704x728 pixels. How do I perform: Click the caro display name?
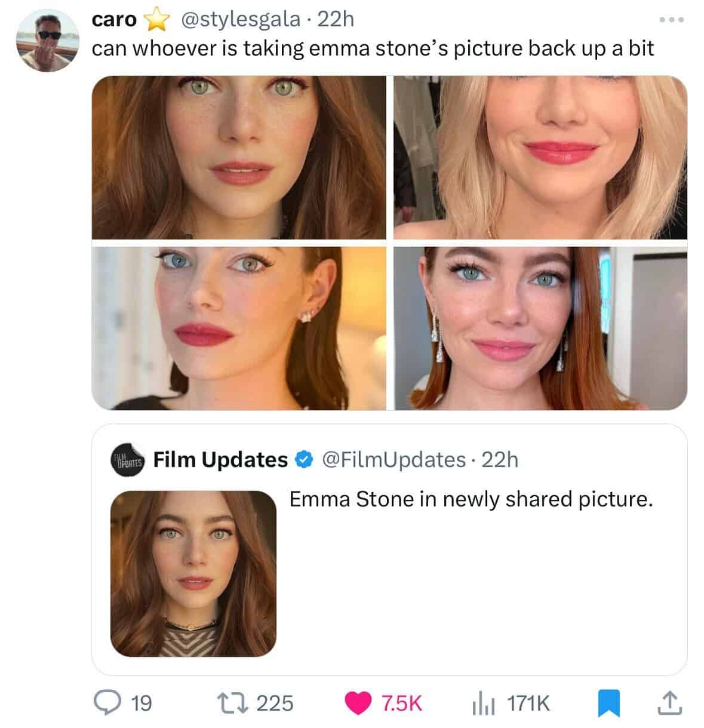click(x=114, y=19)
